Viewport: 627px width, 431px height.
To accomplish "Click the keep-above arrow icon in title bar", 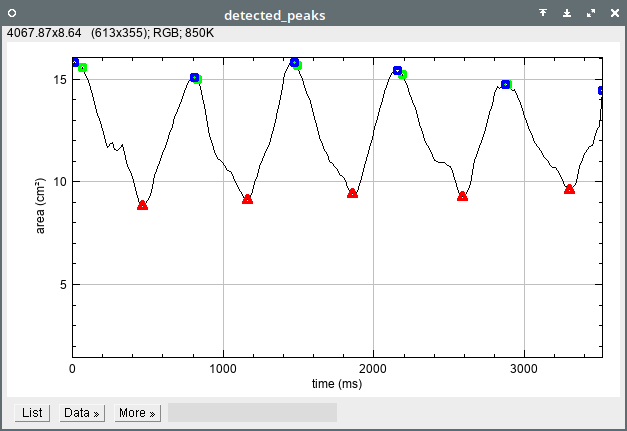I will (x=543, y=13).
